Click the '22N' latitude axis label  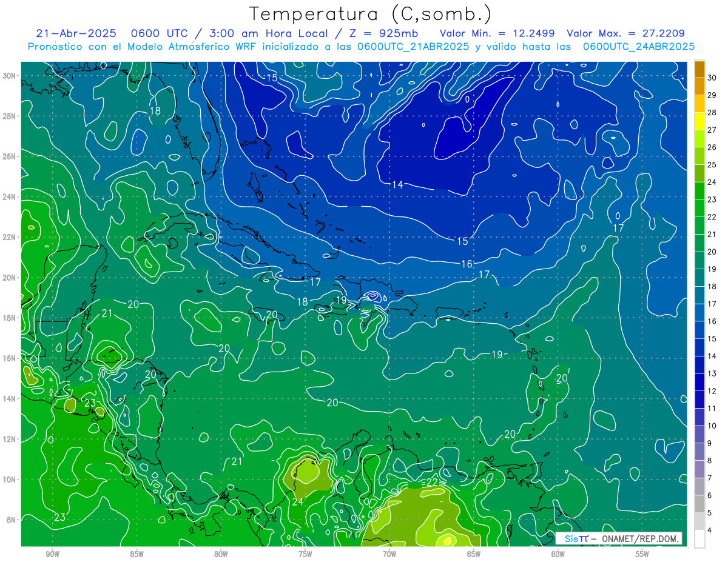click(10, 237)
